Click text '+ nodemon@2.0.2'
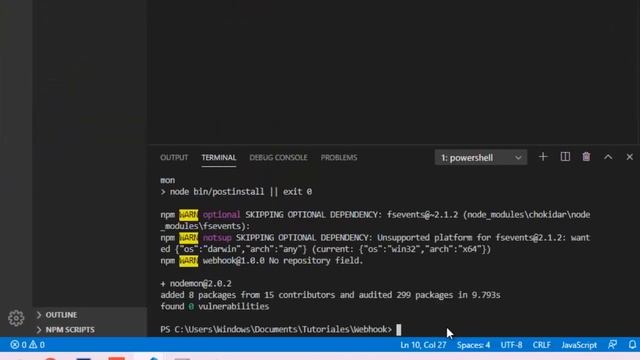The width and height of the screenshot is (640, 360). coord(196,283)
